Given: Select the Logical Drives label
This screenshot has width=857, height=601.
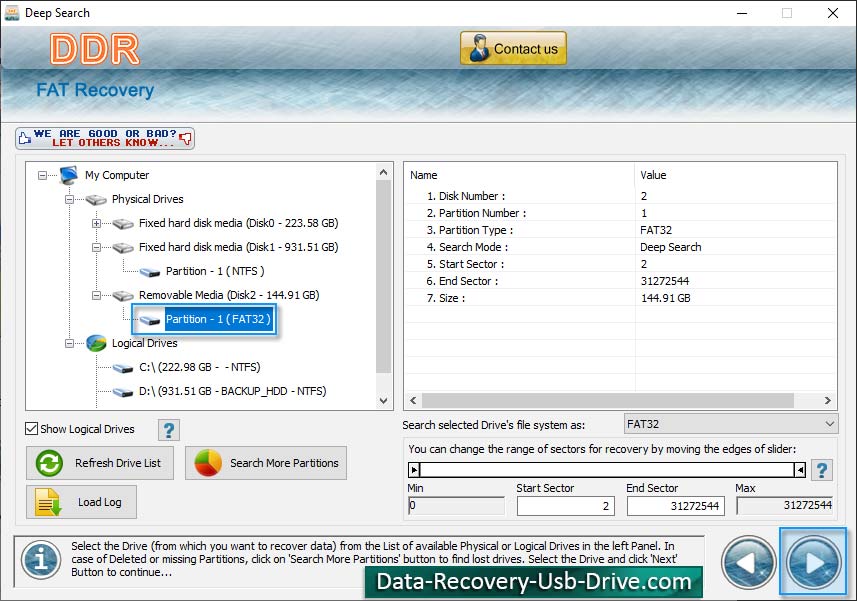Looking at the screenshot, I should tap(145, 343).
